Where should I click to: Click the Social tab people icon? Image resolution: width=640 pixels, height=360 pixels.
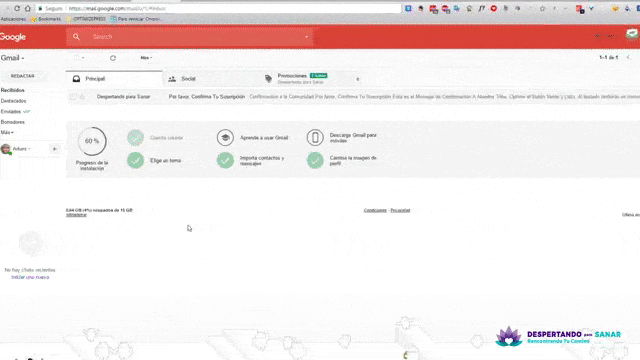click(172, 79)
